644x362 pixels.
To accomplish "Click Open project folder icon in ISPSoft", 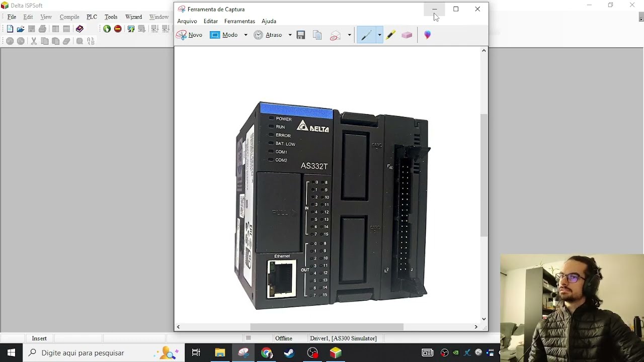I will click(x=21, y=29).
